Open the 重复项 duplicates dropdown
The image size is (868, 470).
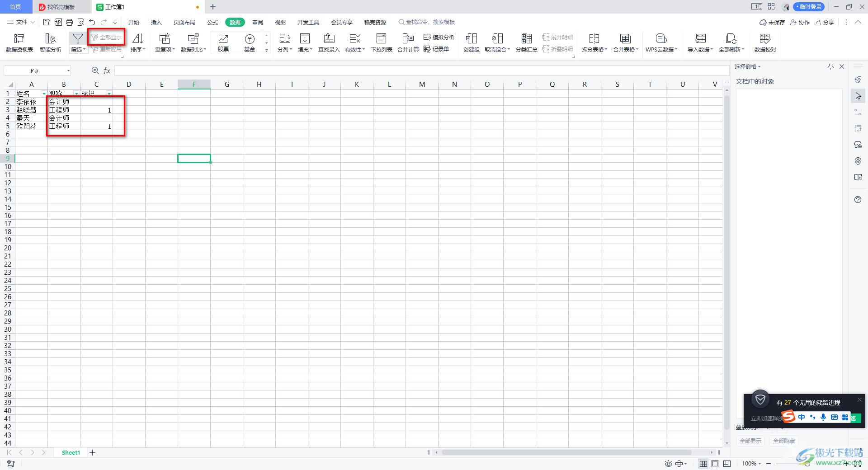(x=165, y=43)
